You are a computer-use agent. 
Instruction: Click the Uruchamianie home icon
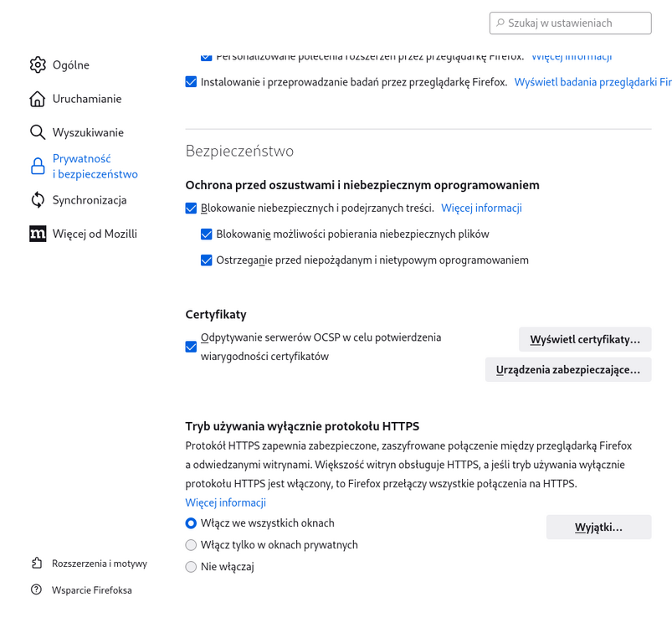pyautogui.click(x=38, y=99)
